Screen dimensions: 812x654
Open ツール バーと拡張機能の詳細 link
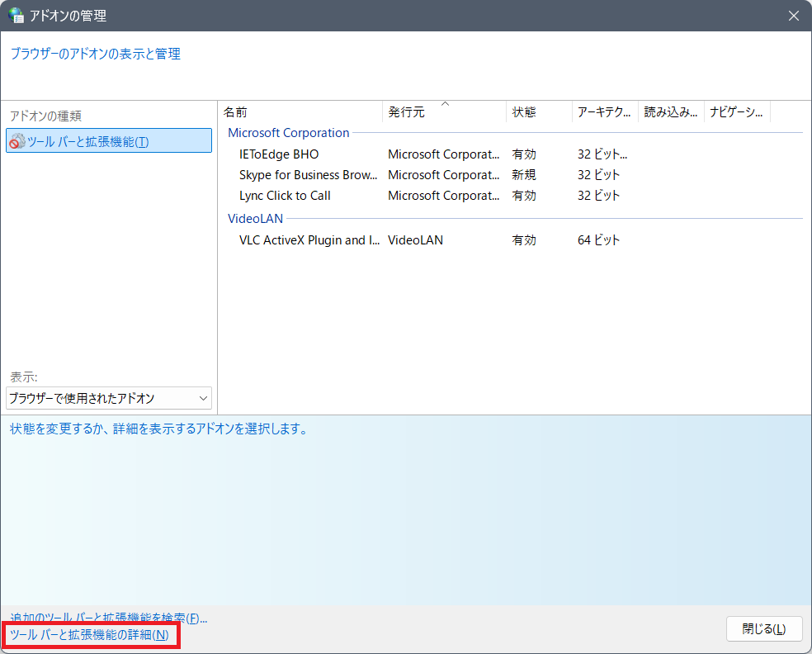pos(89,635)
